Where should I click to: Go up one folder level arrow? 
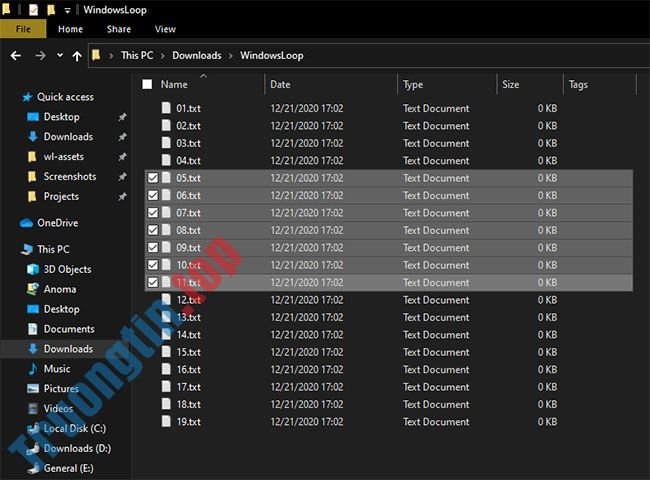77,56
